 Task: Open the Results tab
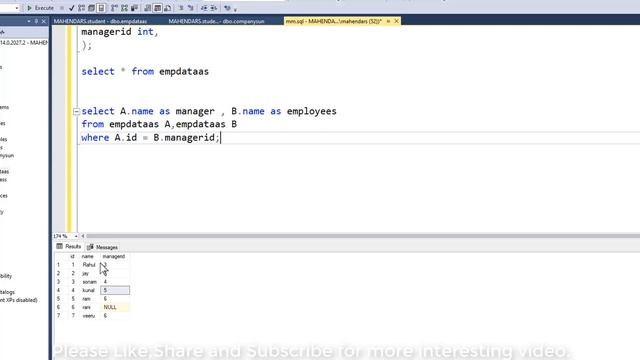pos(69,247)
